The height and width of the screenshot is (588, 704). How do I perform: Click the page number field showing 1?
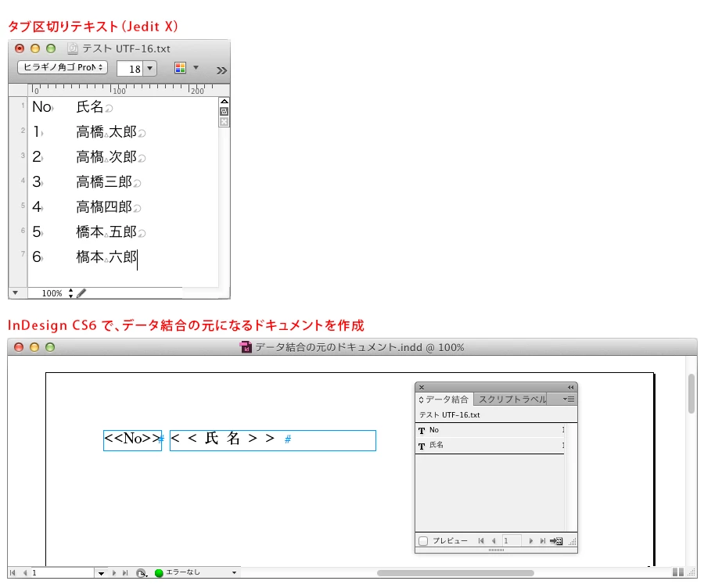[x=62, y=572]
